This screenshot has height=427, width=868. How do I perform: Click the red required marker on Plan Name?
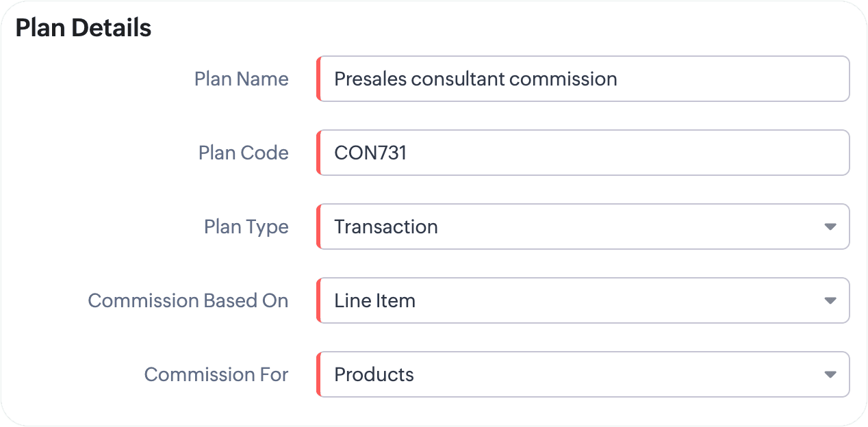319,79
